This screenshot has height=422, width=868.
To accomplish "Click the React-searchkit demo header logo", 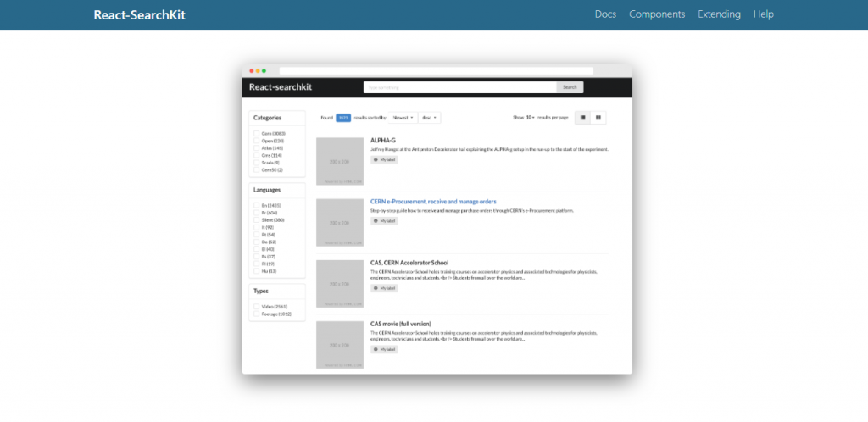I will pos(281,86).
